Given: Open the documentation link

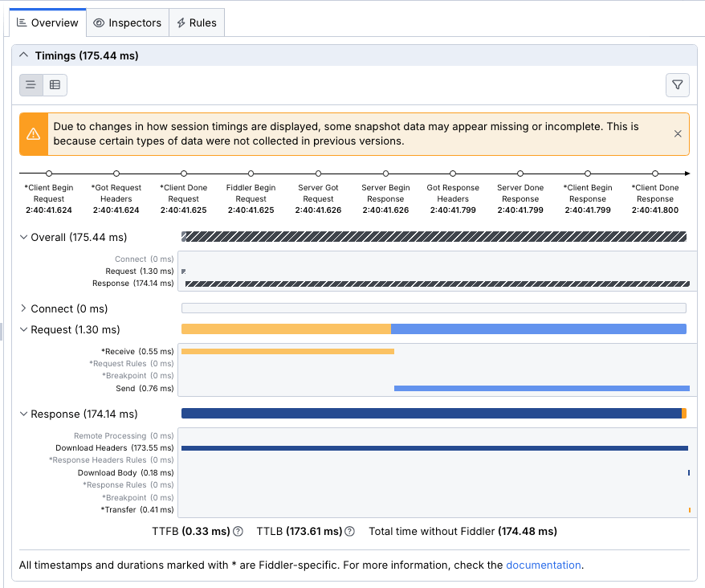Looking at the screenshot, I should pyautogui.click(x=543, y=565).
